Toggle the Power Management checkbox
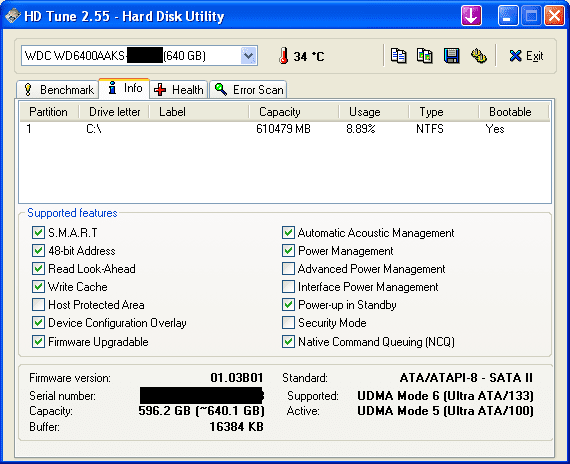The height and width of the screenshot is (464, 570). point(288,251)
